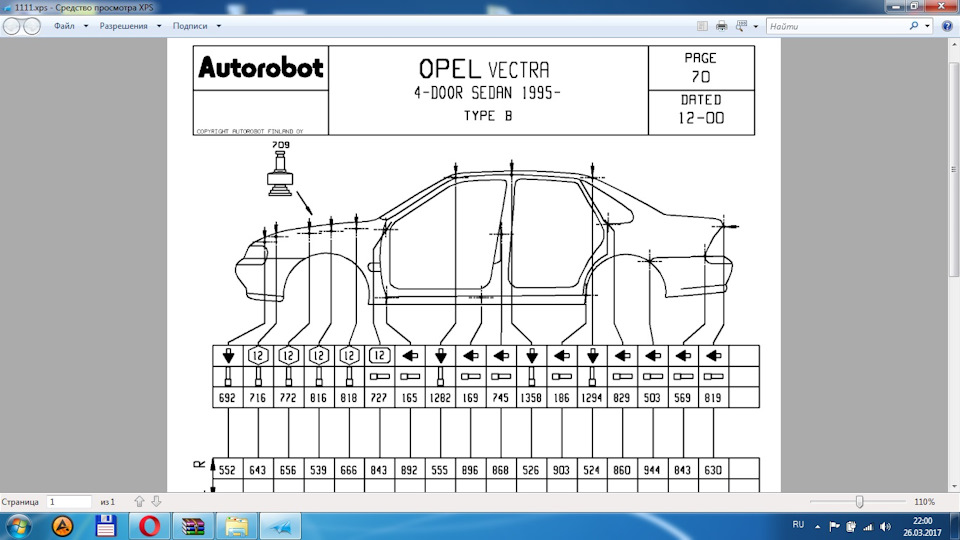Click the Страница page number field
This screenshot has width=960, height=540.
tap(69, 501)
